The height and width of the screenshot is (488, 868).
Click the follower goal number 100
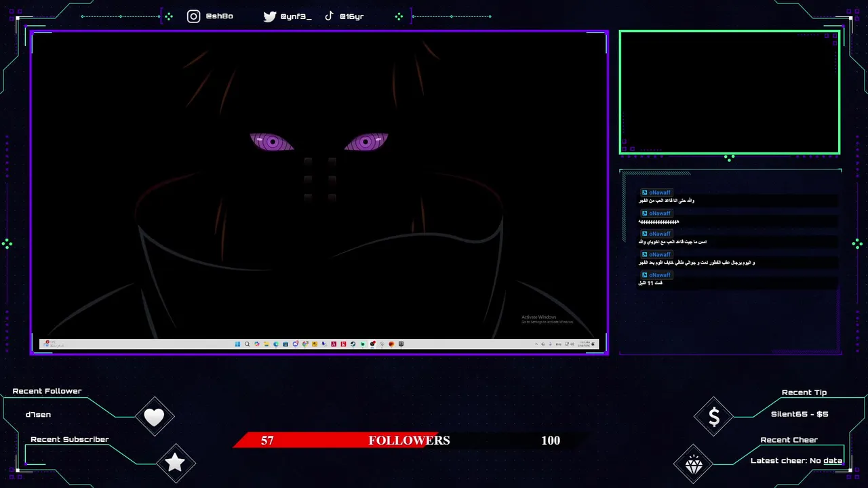(551, 441)
